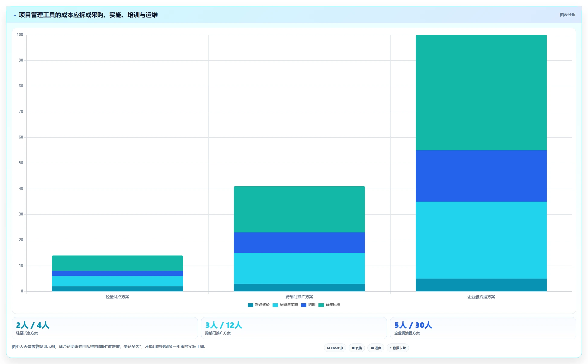
Task: Click the 采购核价 segment of 轻量试点方案 bar
Action: click(117, 289)
